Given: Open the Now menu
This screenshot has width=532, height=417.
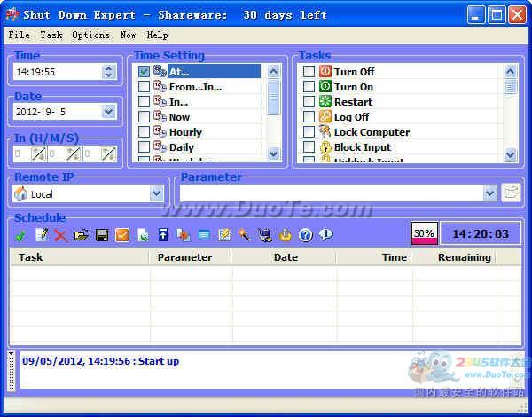Looking at the screenshot, I should 129,35.
